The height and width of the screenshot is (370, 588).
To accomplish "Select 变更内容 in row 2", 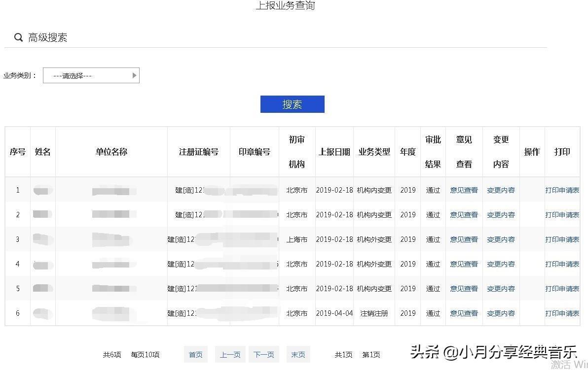I will pos(501,215).
